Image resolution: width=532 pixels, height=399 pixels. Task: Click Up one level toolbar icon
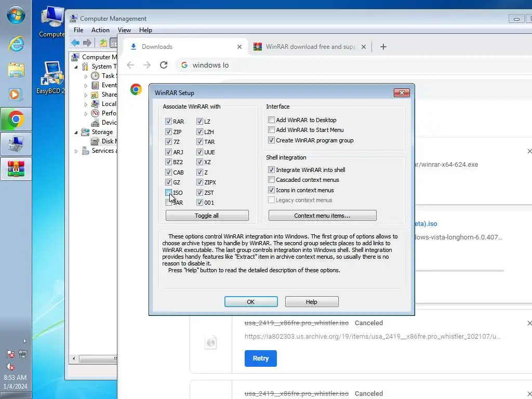click(103, 43)
